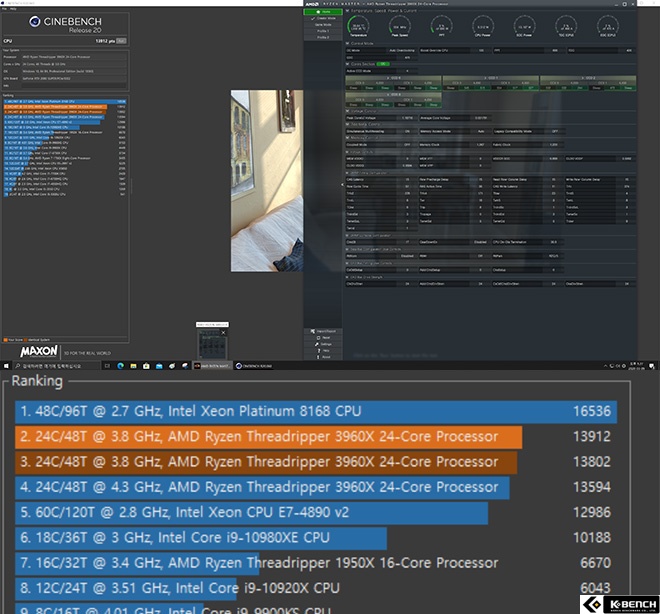Collapse Temperature, Speed, Power & Current section

click(348, 11)
